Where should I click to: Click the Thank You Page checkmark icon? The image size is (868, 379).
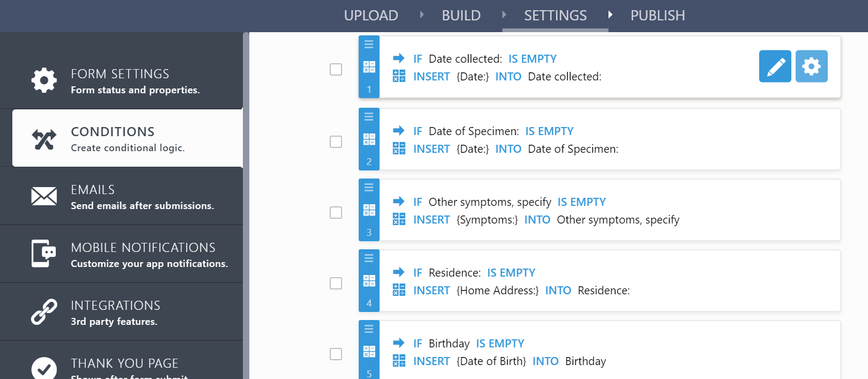pyautogui.click(x=43, y=368)
